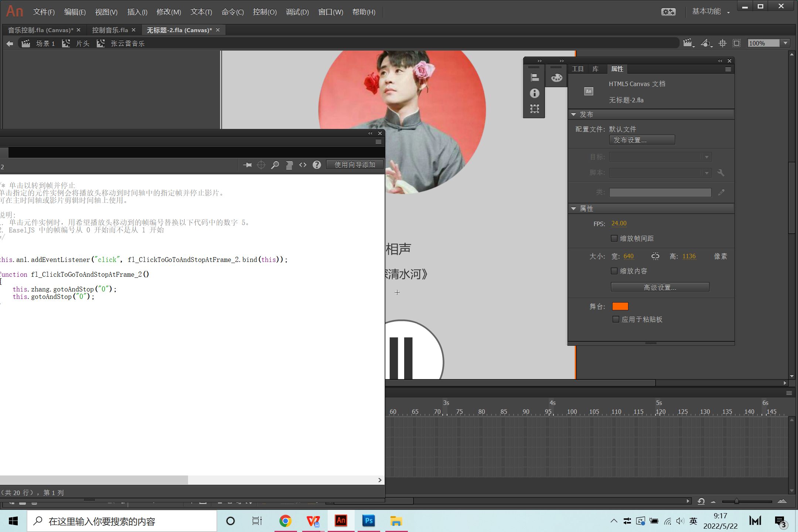This screenshot has height=532, width=798.
Task: Open the 修改(M) menu
Action: (x=168, y=12)
